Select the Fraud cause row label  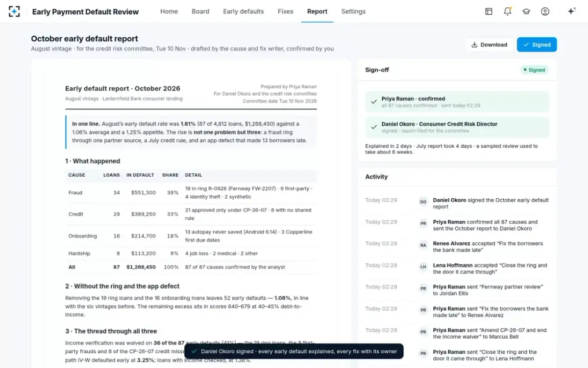pyautogui.click(x=75, y=193)
